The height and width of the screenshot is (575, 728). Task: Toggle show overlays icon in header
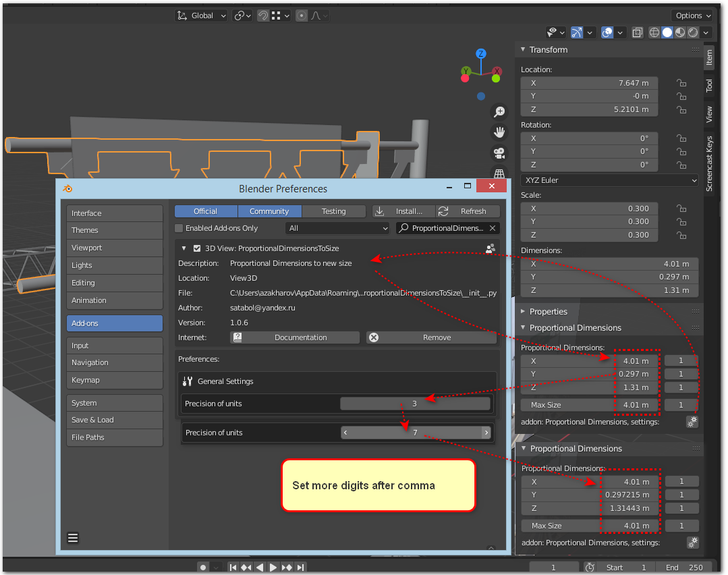607,32
